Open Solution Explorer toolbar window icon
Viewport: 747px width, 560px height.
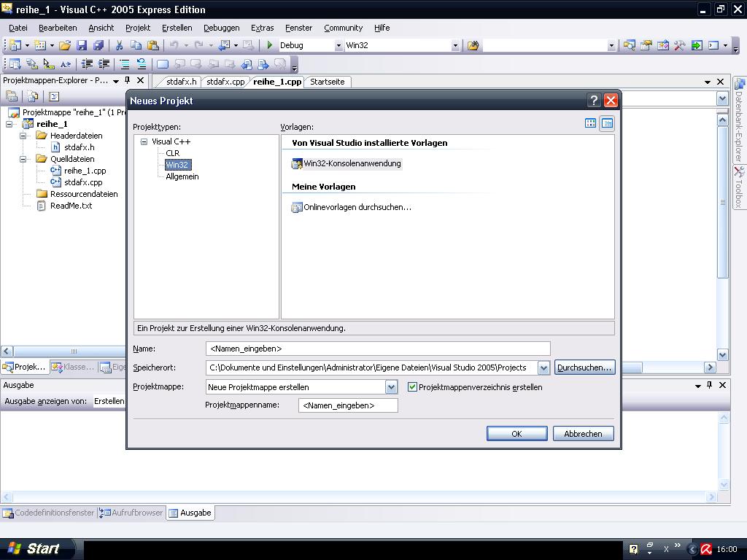pos(630,45)
